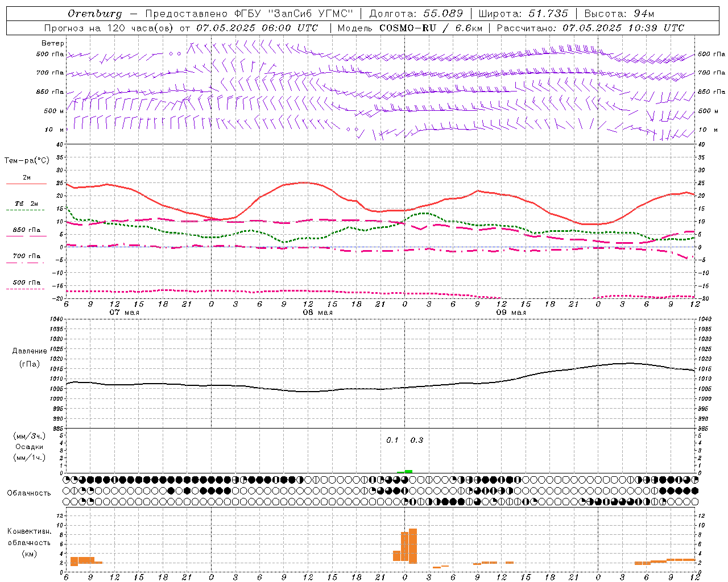Screen dimensions: 728x582
Task: Click the '08 мая' date label
Action: coord(317,313)
